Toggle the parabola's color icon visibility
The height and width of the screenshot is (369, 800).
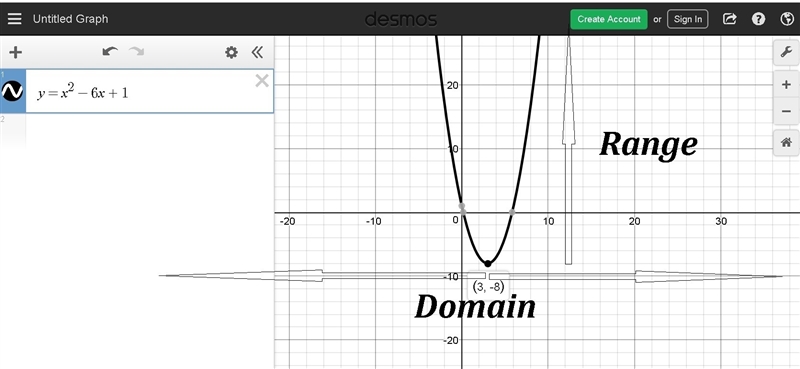pyautogui.click(x=12, y=91)
